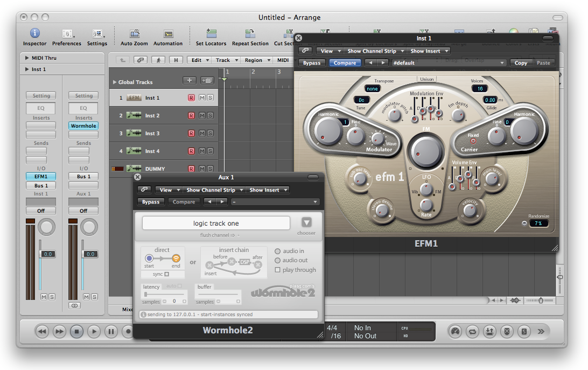The height and width of the screenshot is (370, 588).
Task: Open the preset dropdown in Aux 1 window
Action: tap(275, 202)
